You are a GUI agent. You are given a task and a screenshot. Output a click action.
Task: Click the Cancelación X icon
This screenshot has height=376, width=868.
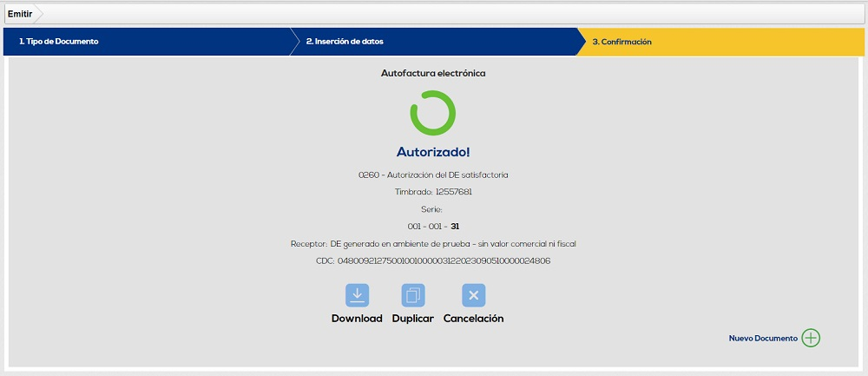pyautogui.click(x=473, y=295)
